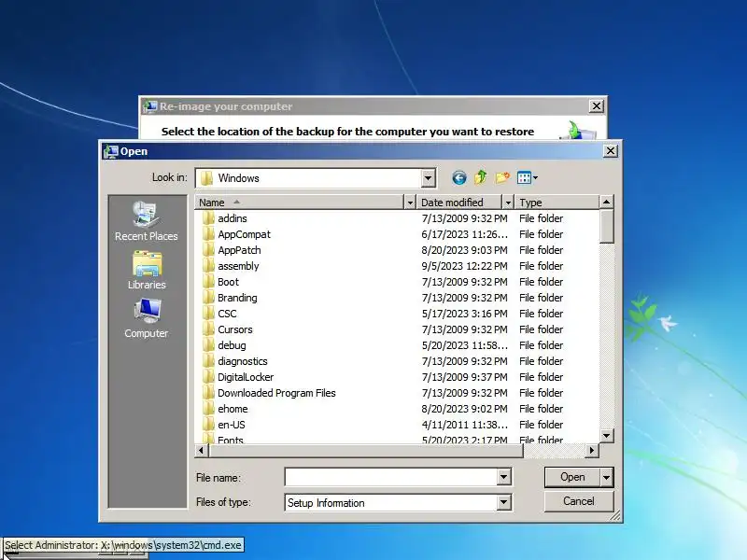The height and width of the screenshot is (560, 747).
Task: Select the AppCompat folder icon
Action: tap(208, 234)
